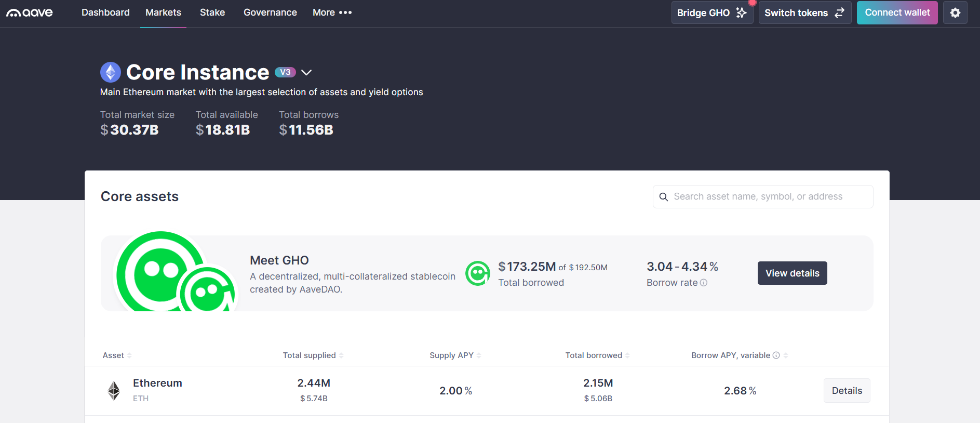The height and width of the screenshot is (423, 980).
Task: Sort by Supply APY column
Action: [455, 355]
